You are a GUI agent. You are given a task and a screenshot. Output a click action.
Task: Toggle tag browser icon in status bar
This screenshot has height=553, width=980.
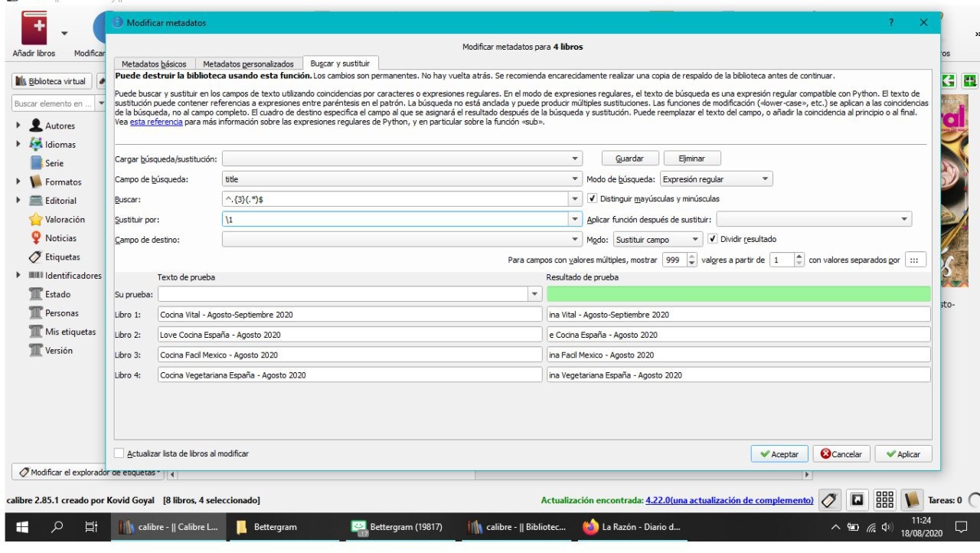(828, 500)
